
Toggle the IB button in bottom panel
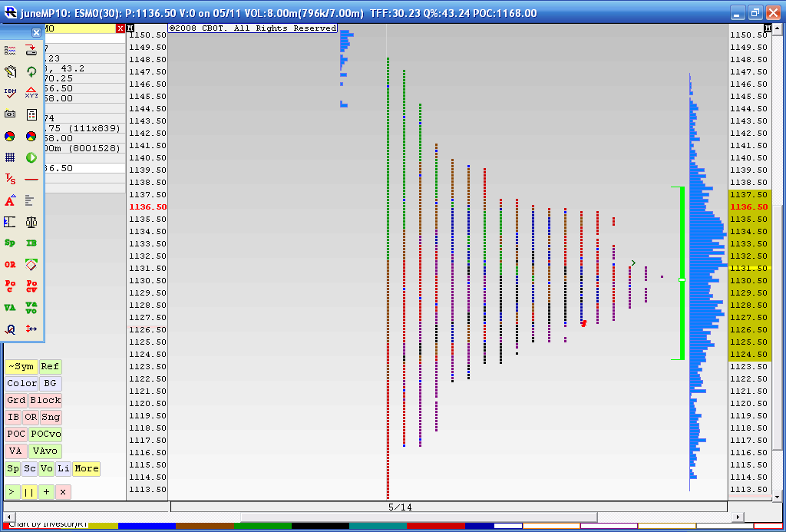[x=14, y=417]
